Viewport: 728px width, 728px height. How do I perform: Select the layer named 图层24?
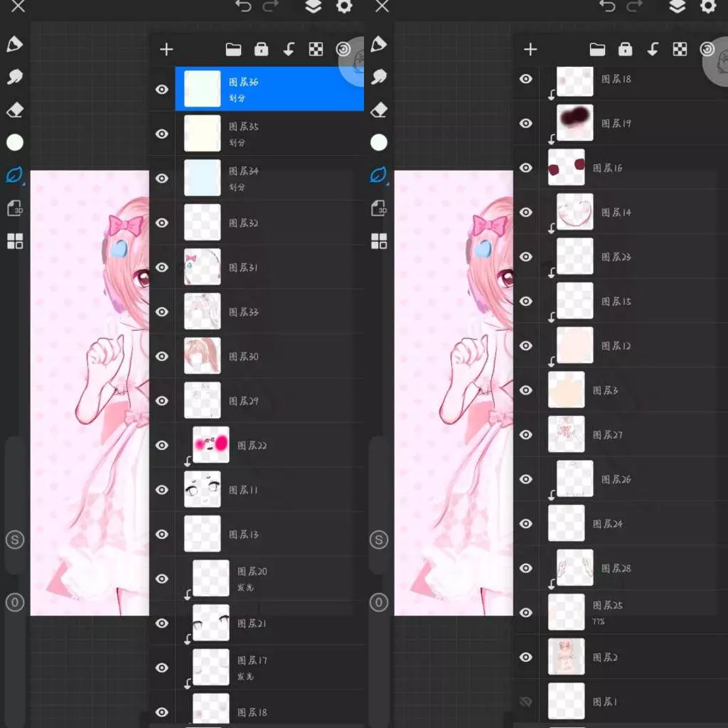(633, 524)
